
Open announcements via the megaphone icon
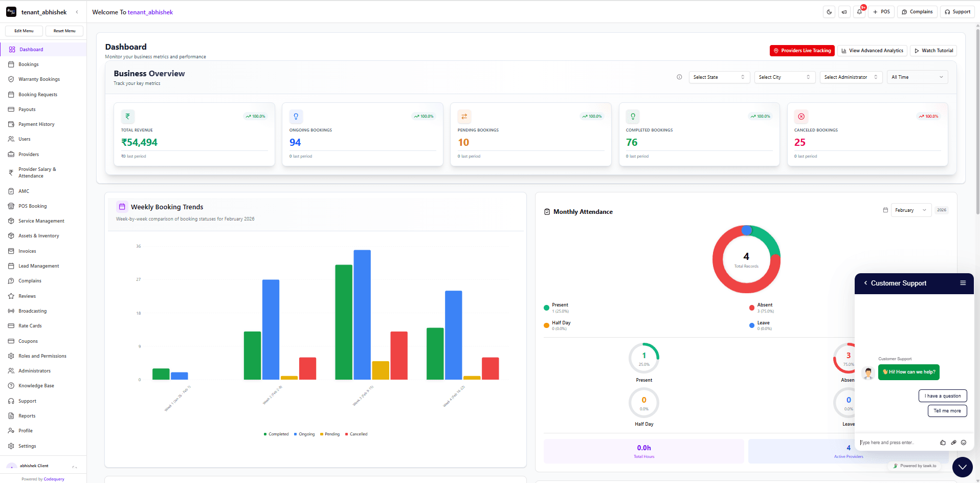pos(844,11)
